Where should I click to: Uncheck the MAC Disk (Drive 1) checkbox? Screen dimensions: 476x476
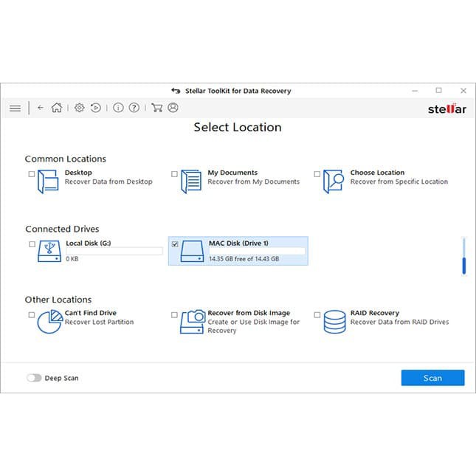click(175, 244)
